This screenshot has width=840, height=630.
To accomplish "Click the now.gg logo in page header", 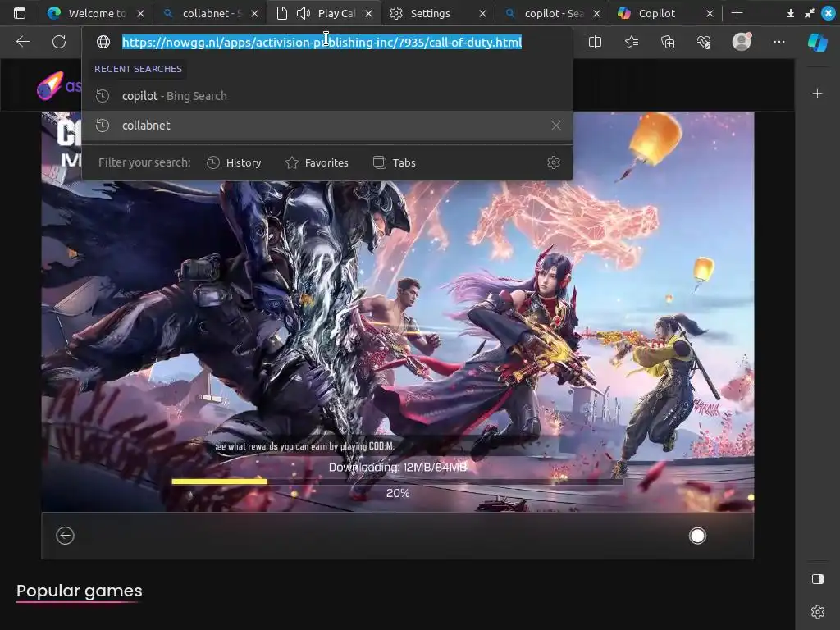I will pyautogui.click(x=58, y=85).
